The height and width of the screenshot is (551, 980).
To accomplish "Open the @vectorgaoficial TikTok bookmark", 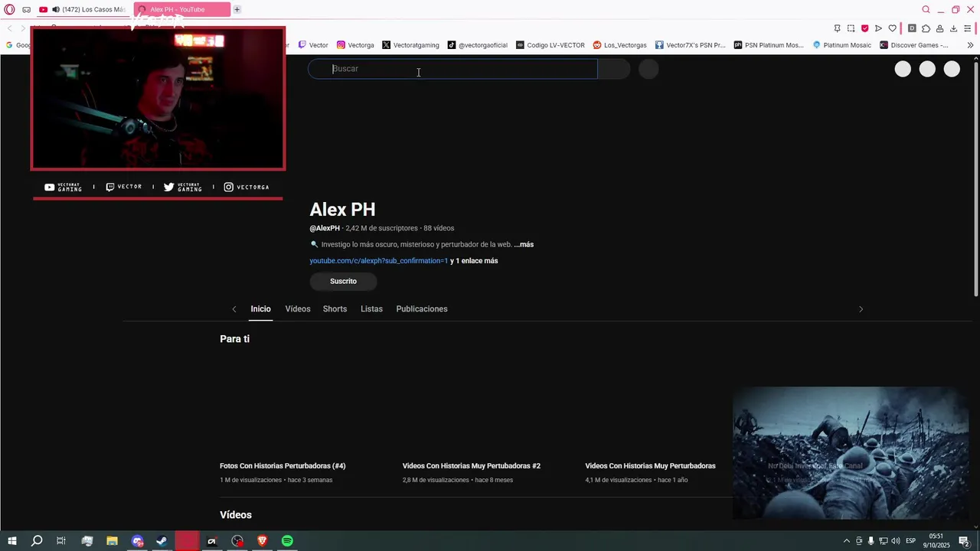I will click(478, 45).
